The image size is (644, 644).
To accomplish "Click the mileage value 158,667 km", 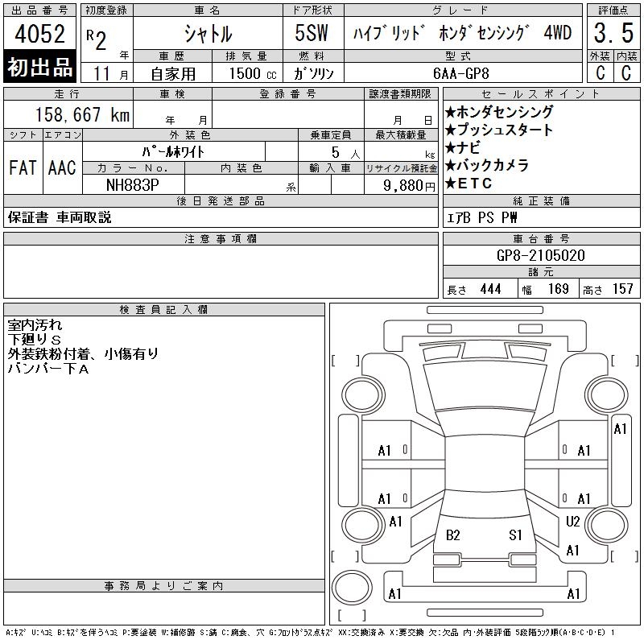I will [71, 115].
